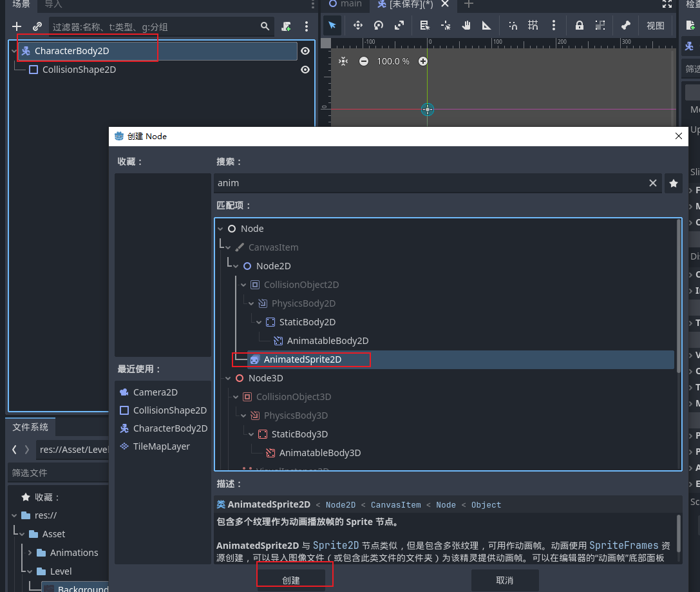The height and width of the screenshot is (592, 700).
Task: Open the 文件系统 dock tab
Action: [30, 427]
